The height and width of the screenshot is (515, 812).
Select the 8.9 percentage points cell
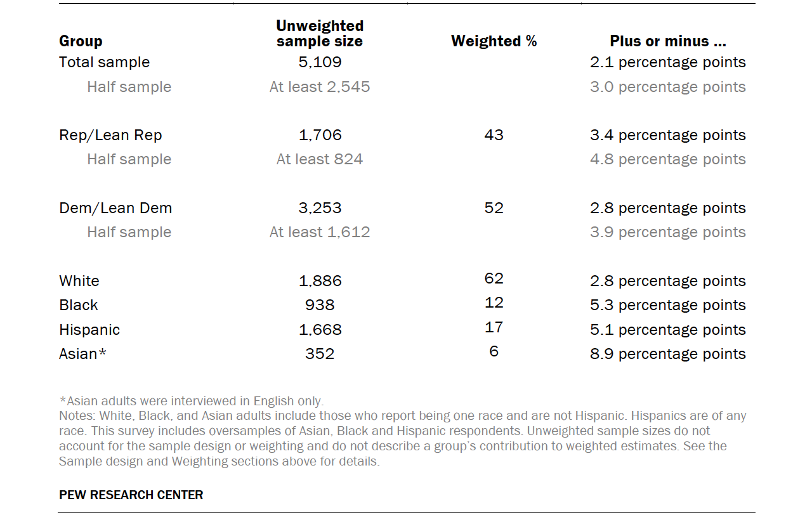[x=668, y=354]
